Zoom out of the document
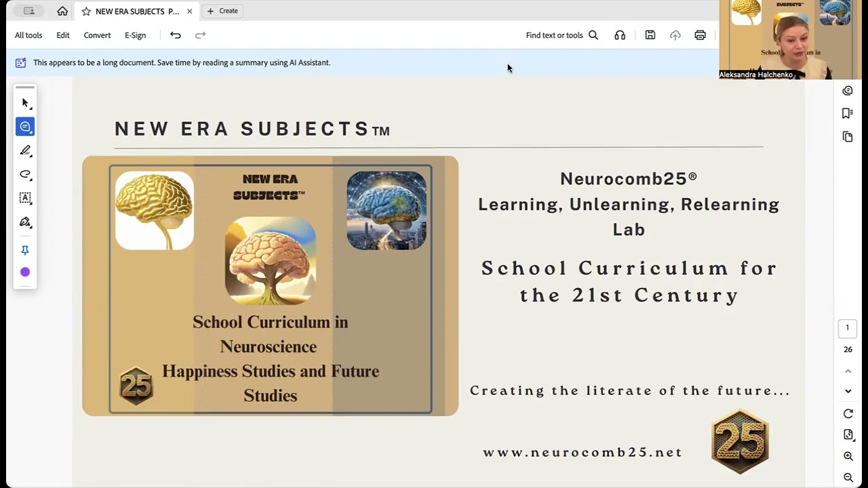The image size is (868, 488). coord(848,477)
